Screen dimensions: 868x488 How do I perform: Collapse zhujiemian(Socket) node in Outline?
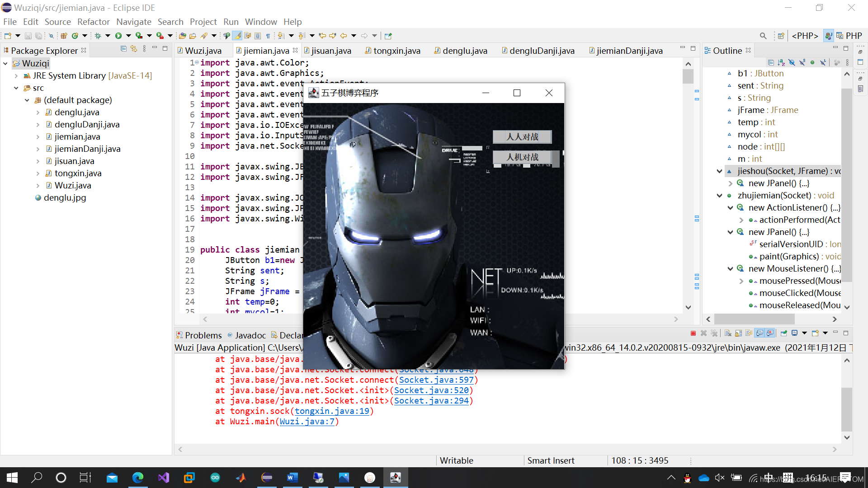coord(719,196)
